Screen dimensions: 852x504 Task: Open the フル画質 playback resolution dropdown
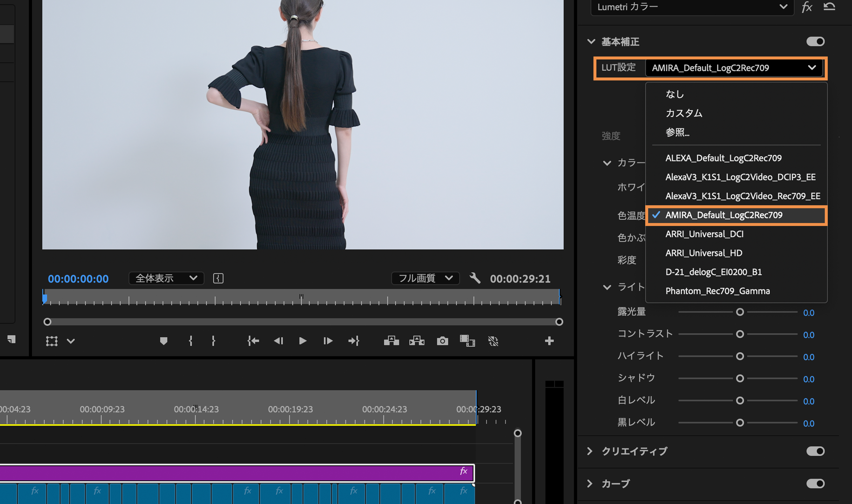click(x=425, y=278)
